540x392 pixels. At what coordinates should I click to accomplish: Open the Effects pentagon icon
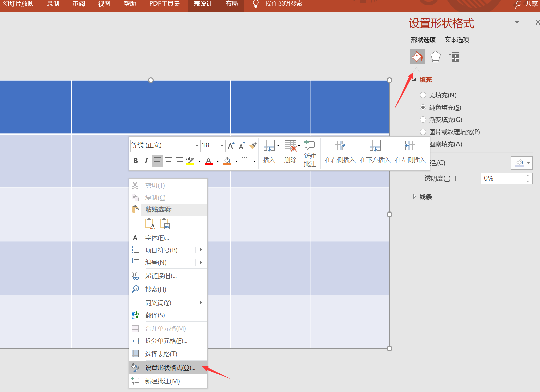435,57
